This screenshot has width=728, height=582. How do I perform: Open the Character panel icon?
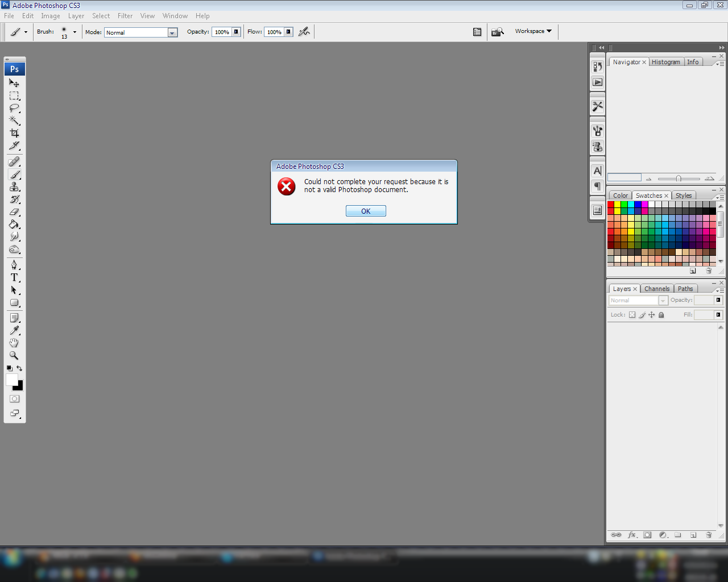click(x=597, y=171)
